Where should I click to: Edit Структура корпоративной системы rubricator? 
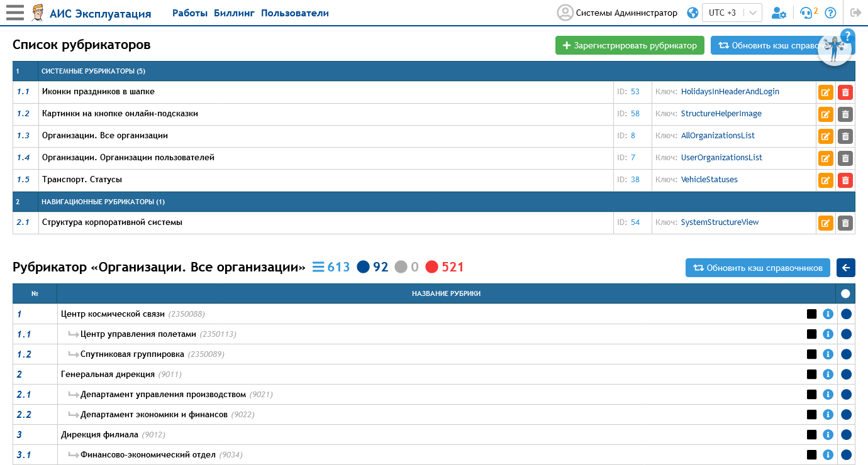826,223
